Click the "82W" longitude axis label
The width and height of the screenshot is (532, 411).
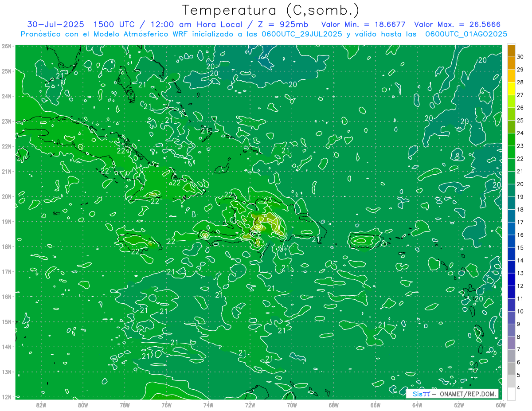41,405
